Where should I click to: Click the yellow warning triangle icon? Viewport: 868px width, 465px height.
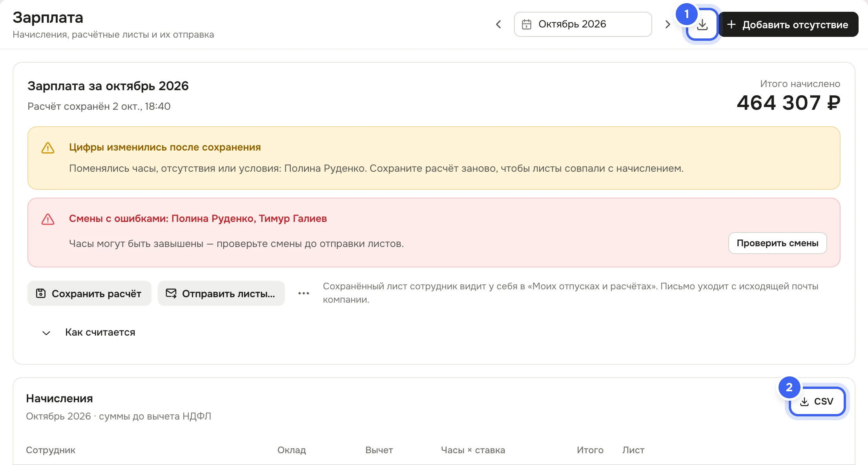[x=48, y=148]
